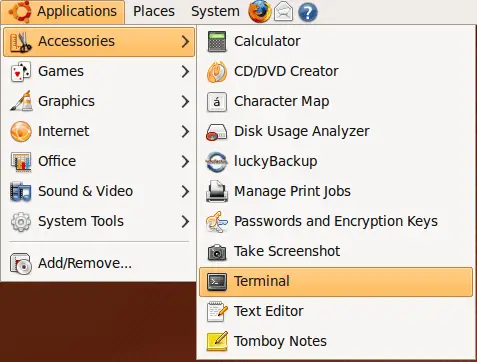Select Passwords and Encryption Keys
This screenshot has width=477, height=362.
coord(336,221)
